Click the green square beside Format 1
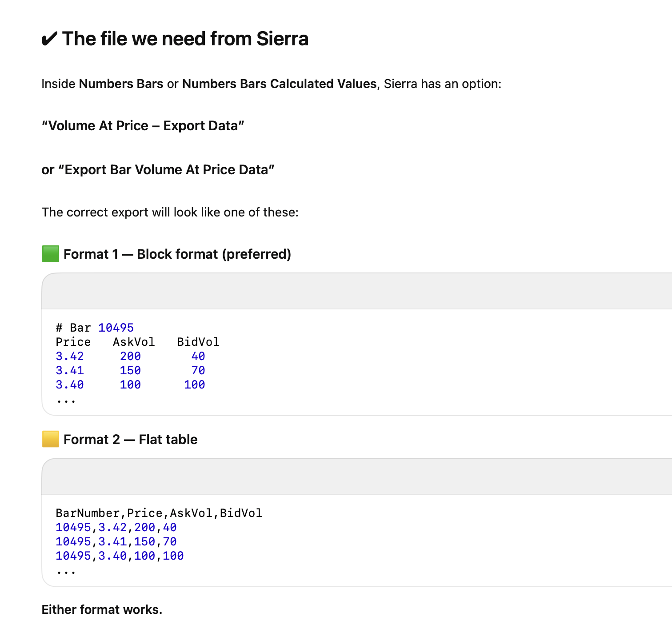The height and width of the screenshot is (641, 672). (x=50, y=254)
